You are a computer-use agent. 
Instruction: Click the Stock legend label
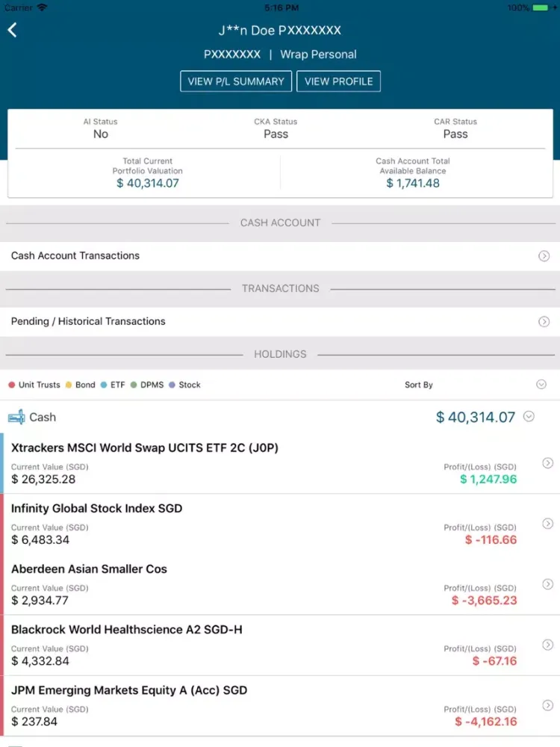(190, 385)
